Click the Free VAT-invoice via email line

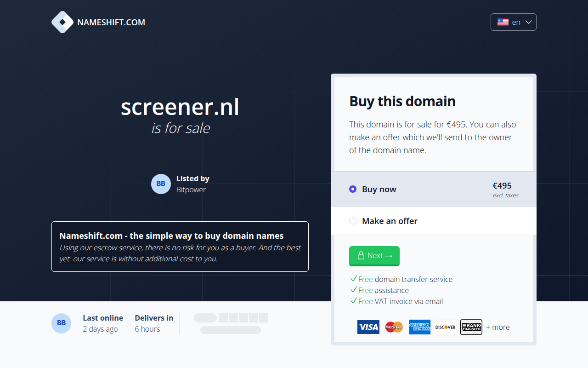click(x=396, y=301)
